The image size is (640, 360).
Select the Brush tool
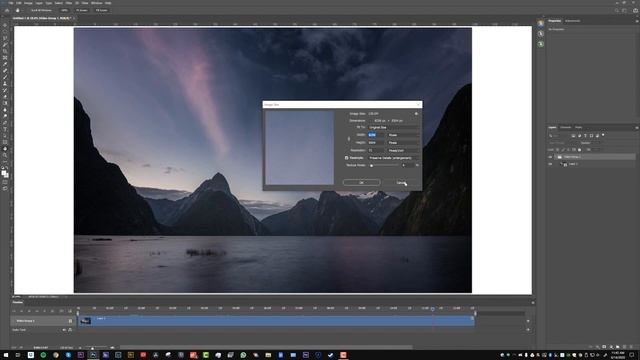click(5, 77)
